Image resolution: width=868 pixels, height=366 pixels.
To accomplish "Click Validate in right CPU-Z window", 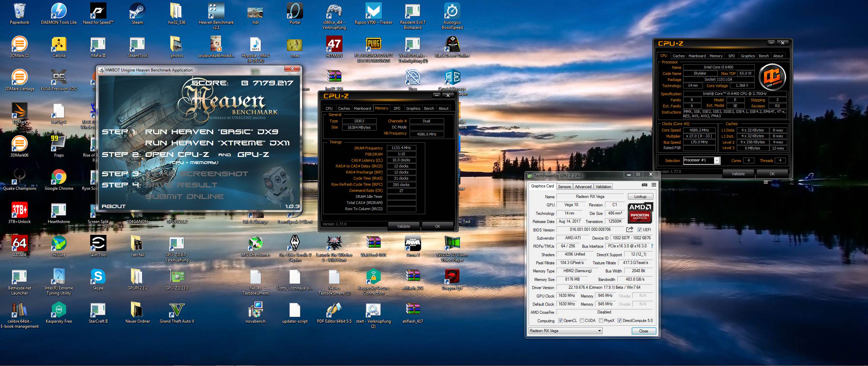I will 738,174.
